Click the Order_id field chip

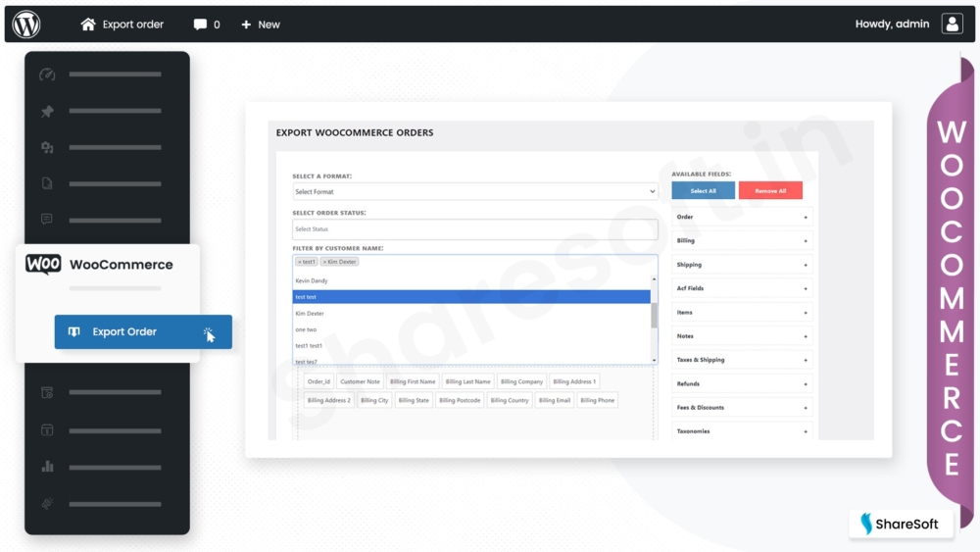(x=318, y=381)
